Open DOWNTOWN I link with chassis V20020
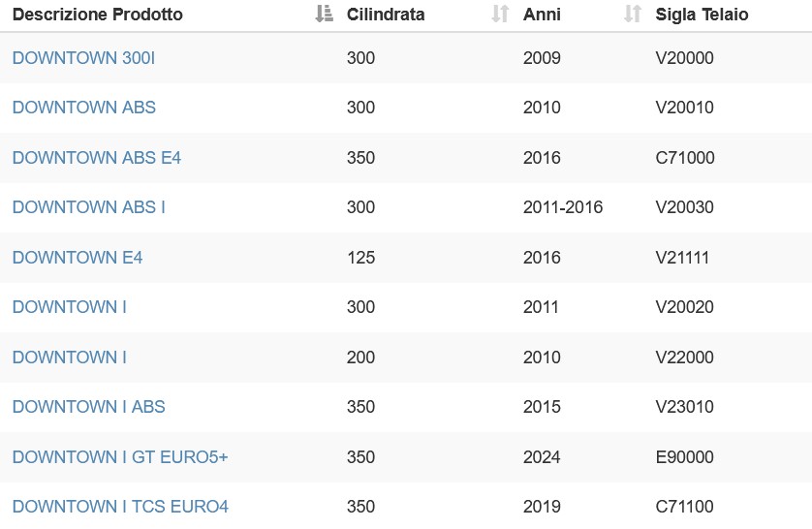The height and width of the screenshot is (529, 812). 70,307
